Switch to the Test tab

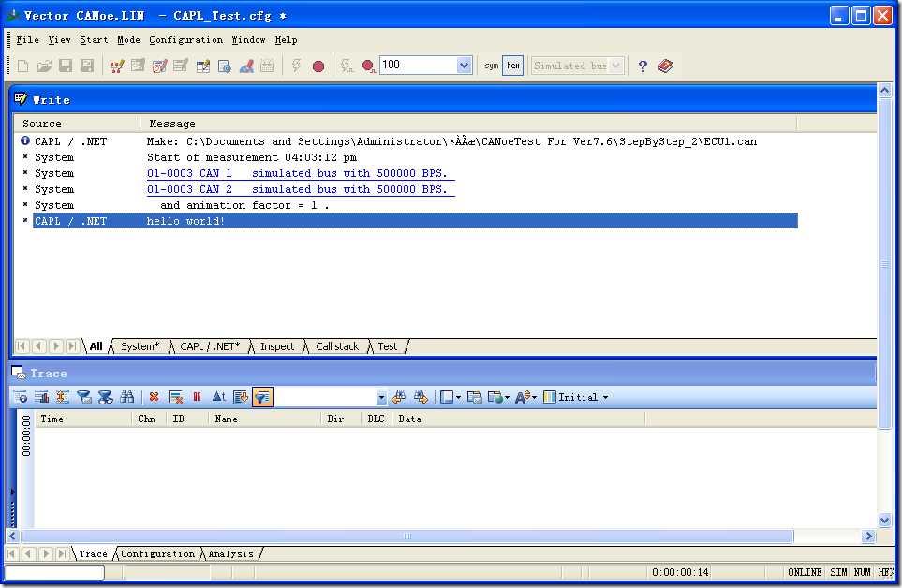pos(387,346)
